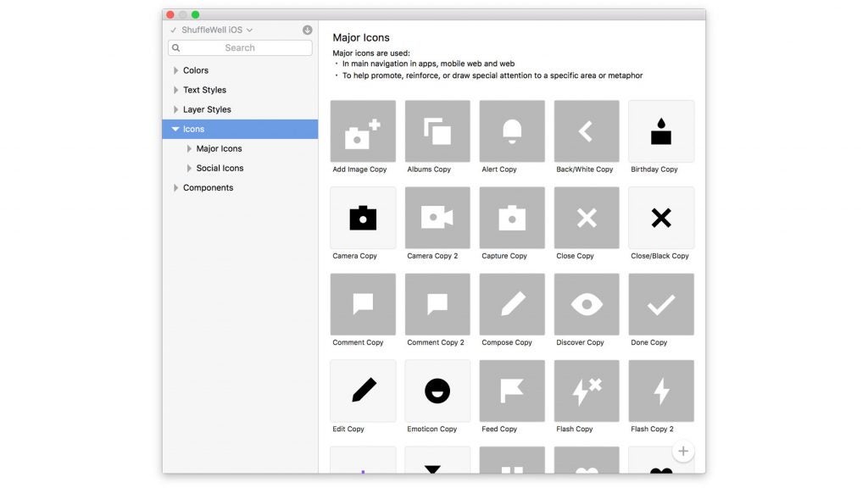
Task: Select the Close Copy icon tile
Action: 587,218
